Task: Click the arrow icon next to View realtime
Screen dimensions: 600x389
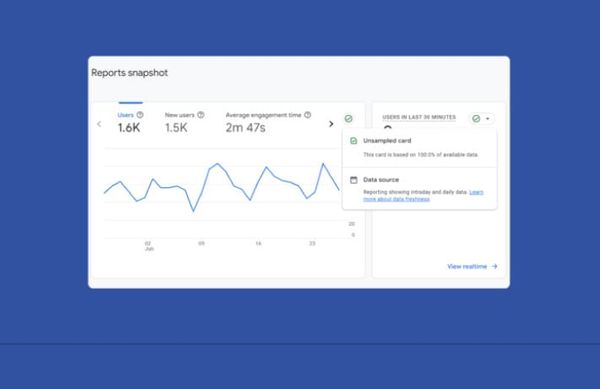Action: [x=494, y=266]
